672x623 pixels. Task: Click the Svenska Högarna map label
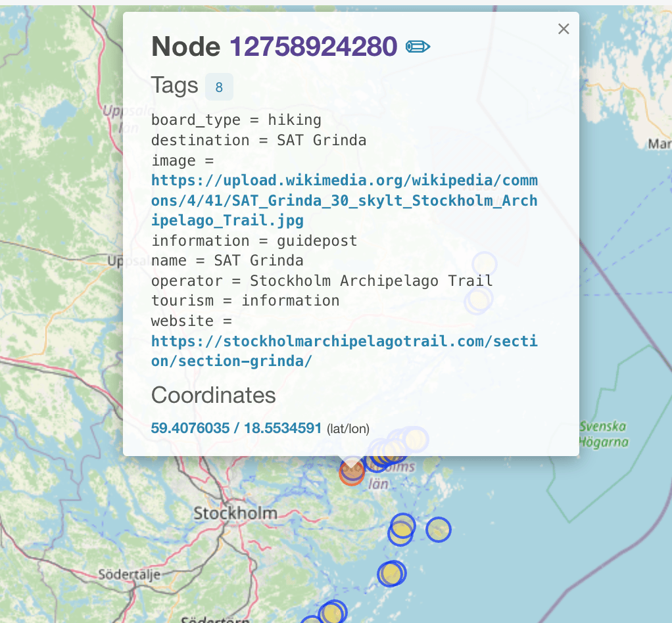pos(603,434)
